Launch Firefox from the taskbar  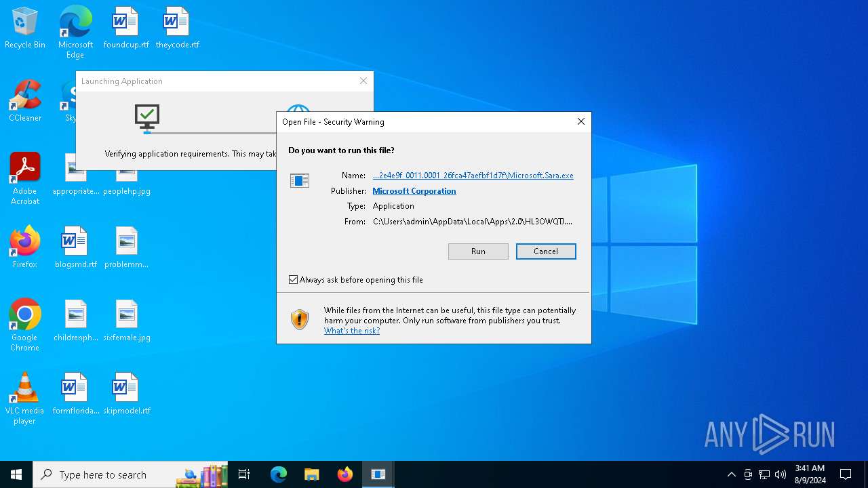(345, 474)
